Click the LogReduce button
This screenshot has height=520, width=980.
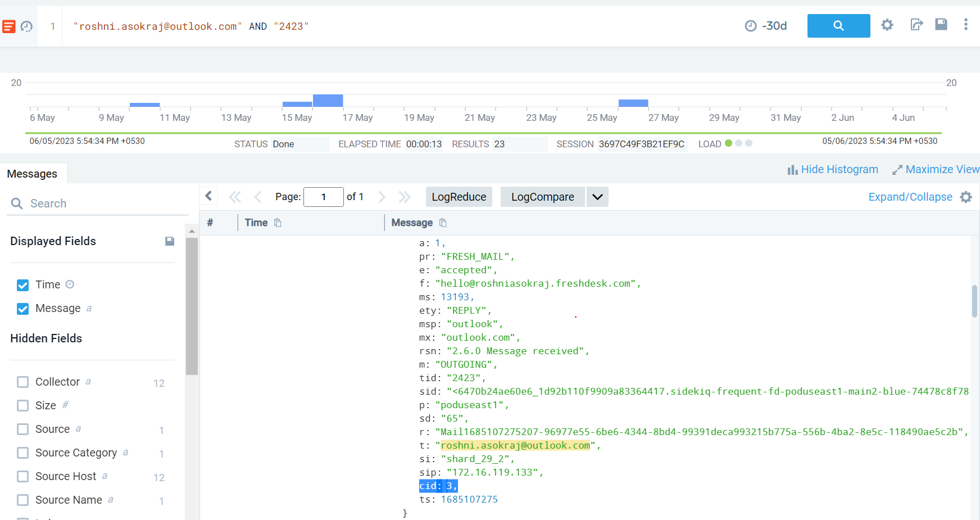(459, 197)
